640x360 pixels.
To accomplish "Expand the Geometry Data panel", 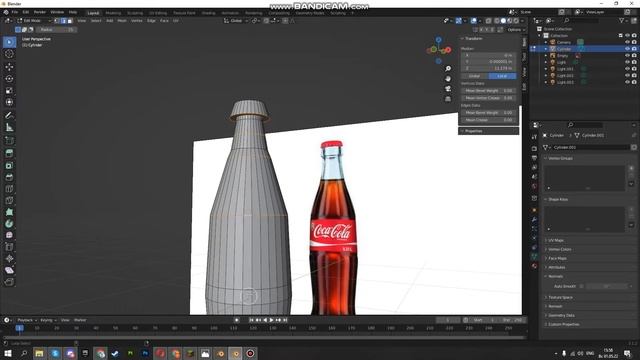I will (561, 315).
